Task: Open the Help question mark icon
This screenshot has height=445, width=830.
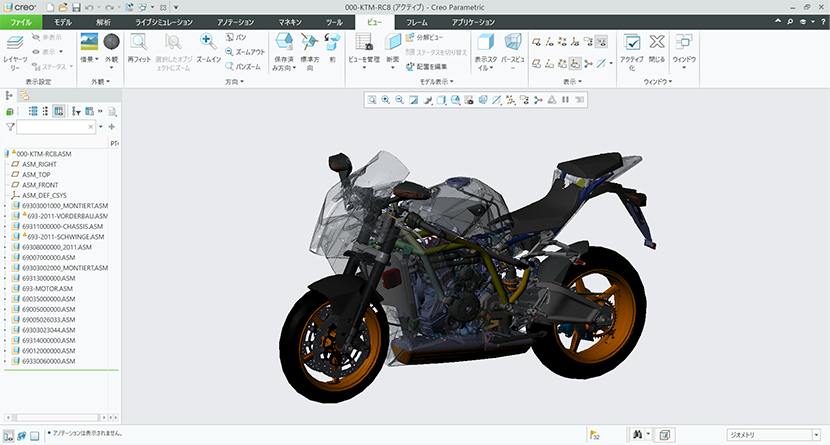Action: (x=823, y=22)
